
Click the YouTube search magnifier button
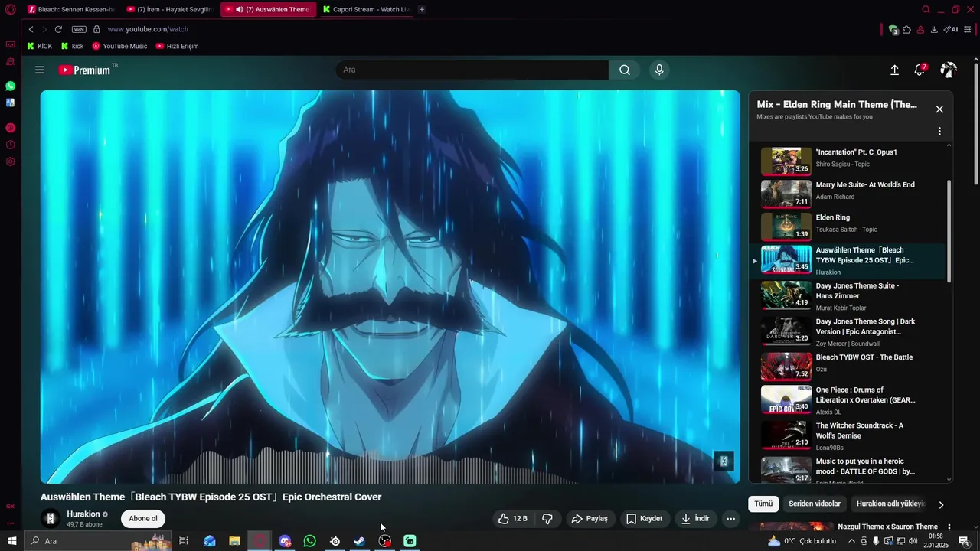coord(625,70)
